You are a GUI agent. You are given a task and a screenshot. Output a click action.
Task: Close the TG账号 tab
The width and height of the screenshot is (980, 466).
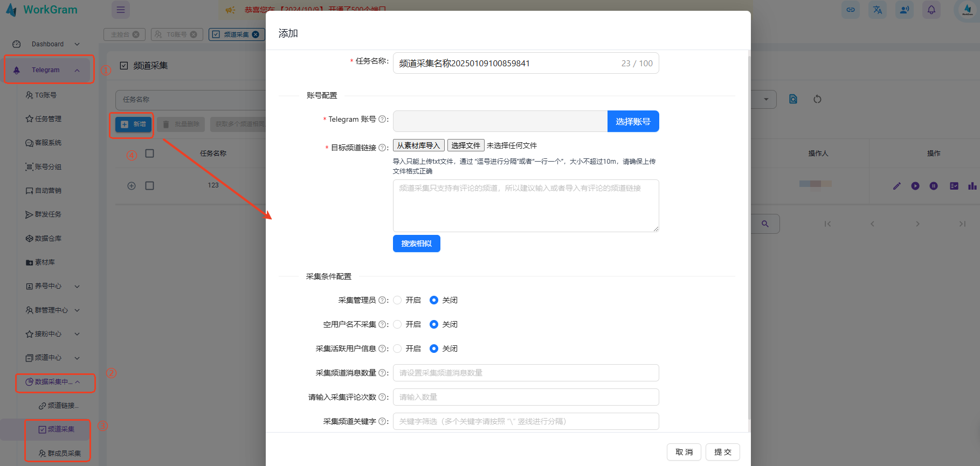[x=194, y=34]
